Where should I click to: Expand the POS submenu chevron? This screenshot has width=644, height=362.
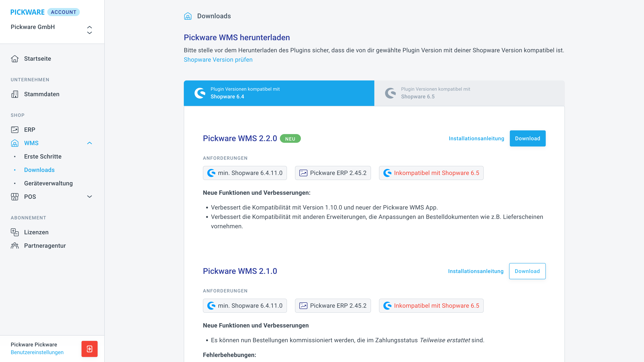pos(90,197)
